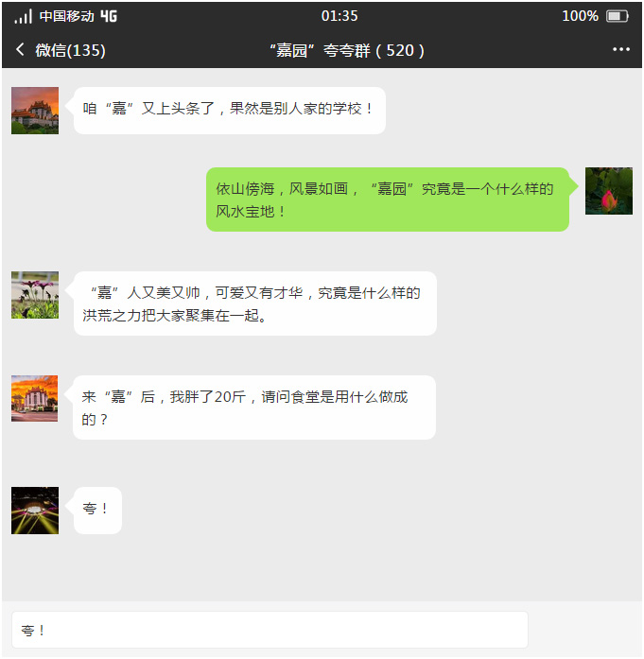The width and height of the screenshot is (644, 659).
Task: Open the sunset castle avatar profile
Action: coord(35,111)
